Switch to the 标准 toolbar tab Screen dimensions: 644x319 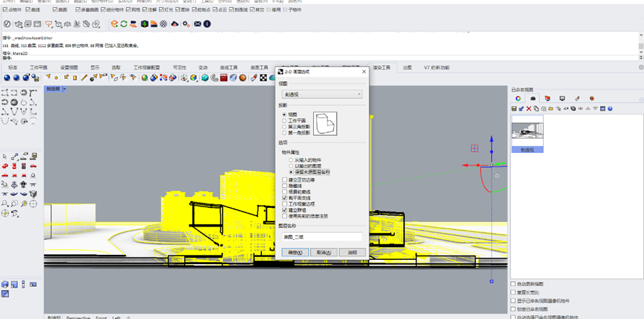coord(13,68)
